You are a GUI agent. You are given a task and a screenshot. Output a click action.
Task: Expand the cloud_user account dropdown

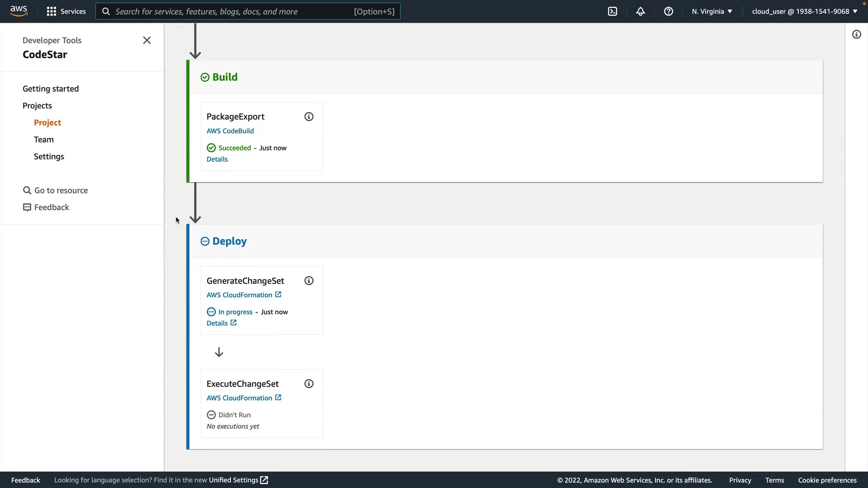tap(804, 11)
